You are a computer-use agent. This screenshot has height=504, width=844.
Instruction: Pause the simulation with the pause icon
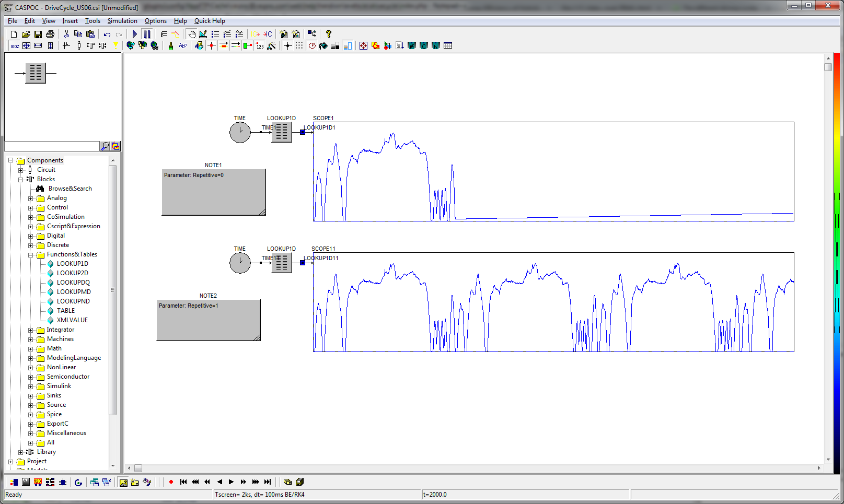click(x=147, y=34)
